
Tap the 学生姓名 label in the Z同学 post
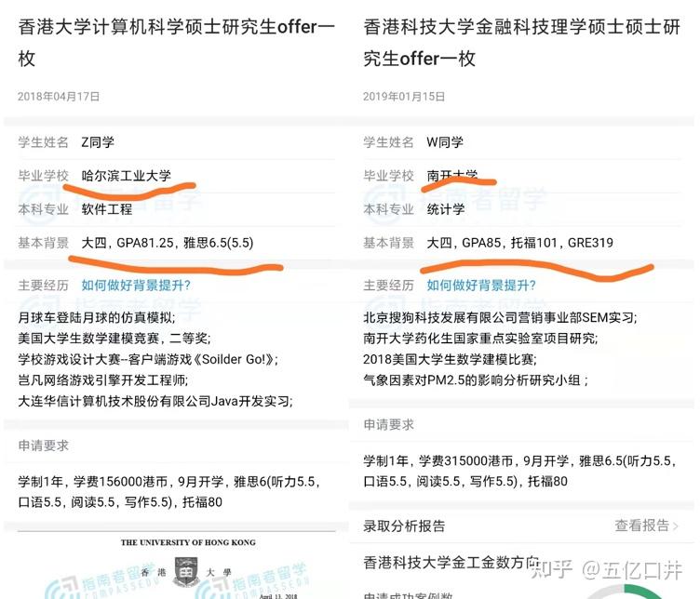click(44, 142)
